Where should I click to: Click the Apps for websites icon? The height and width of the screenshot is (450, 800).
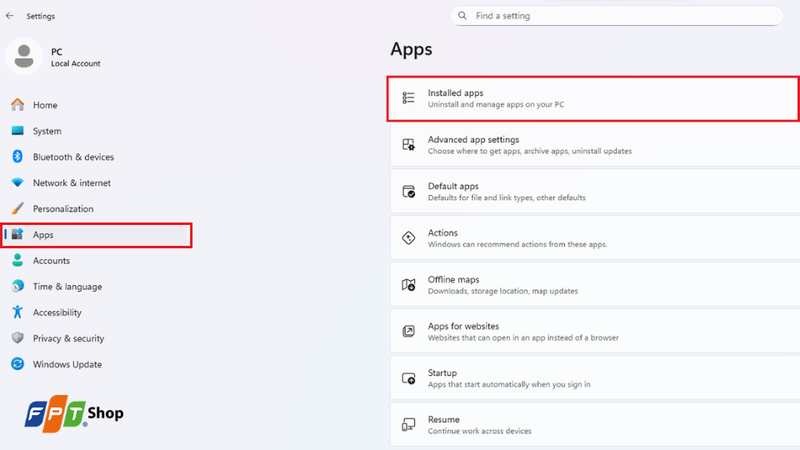pyautogui.click(x=409, y=331)
